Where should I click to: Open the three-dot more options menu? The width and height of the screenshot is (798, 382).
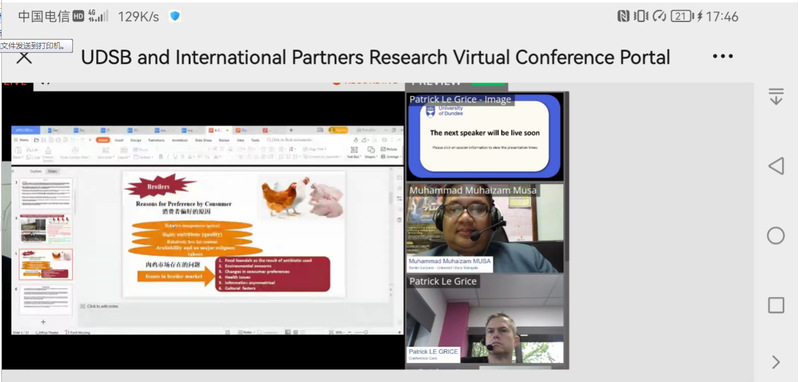(723, 56)
